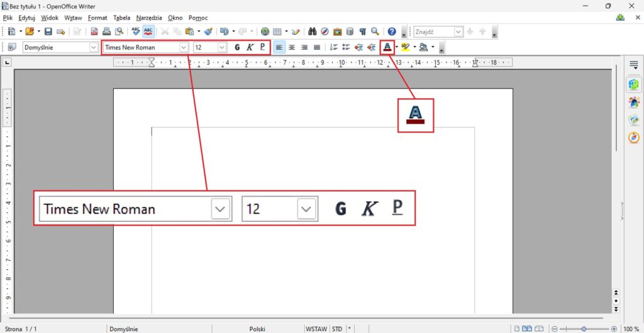Expand the Domyślnie paragraph style dropdown
The width and height of the screenshot is (644, 333).
[94, 47]
